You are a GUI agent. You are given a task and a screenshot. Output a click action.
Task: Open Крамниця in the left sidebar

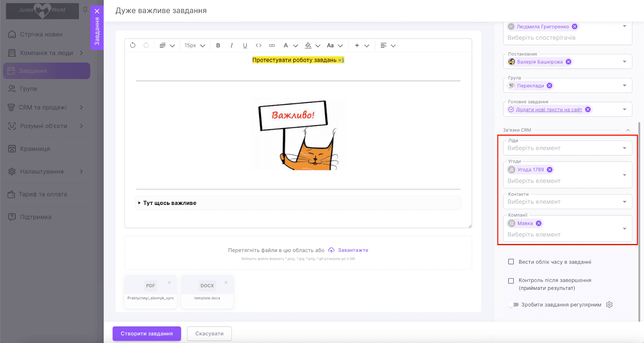35,149
